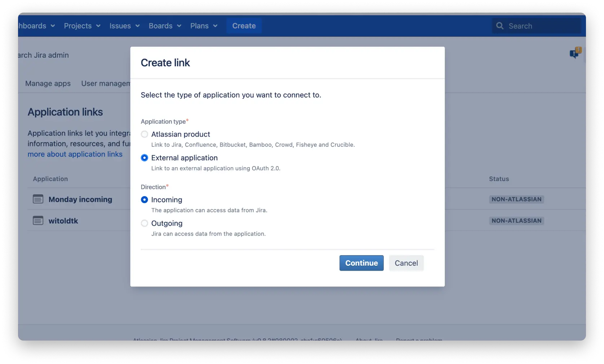Click NON-ATLASSIAN status of Monday incoming

click(x=516, y=199)
